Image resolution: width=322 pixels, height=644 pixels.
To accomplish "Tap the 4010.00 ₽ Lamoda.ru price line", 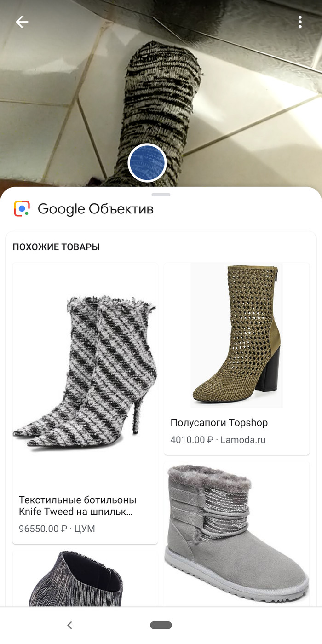I will (218, 440).
